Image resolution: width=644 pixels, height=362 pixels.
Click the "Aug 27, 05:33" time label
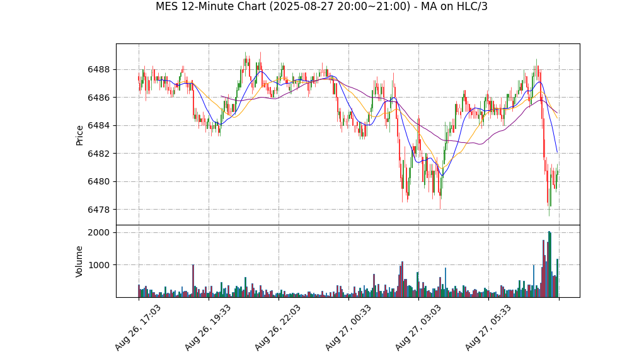[488, 327]
